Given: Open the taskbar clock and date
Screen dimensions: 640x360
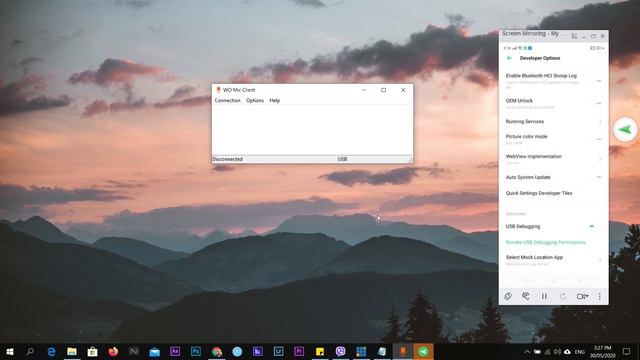Looking at the screenshot, I should click(x=602, y=352).
